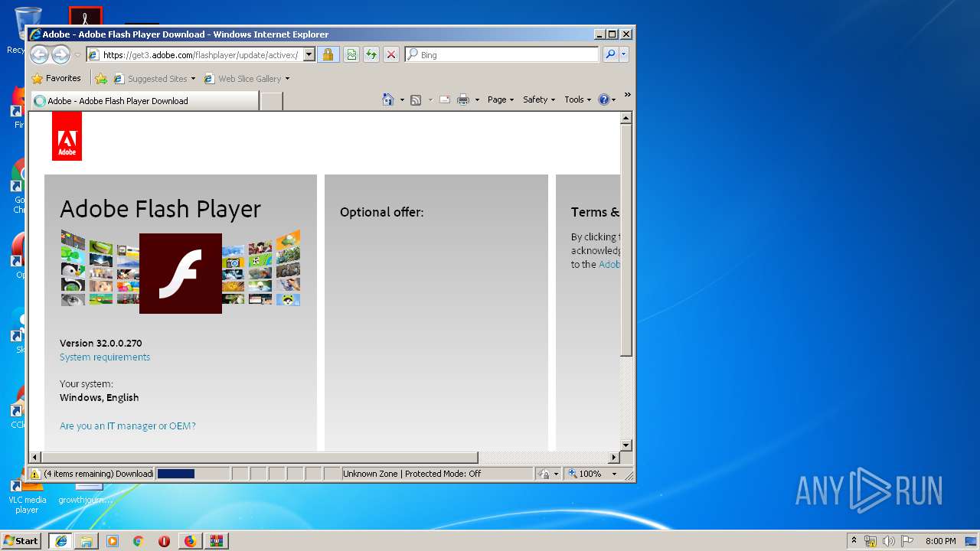Open the Safety menu

click(539, 99)
